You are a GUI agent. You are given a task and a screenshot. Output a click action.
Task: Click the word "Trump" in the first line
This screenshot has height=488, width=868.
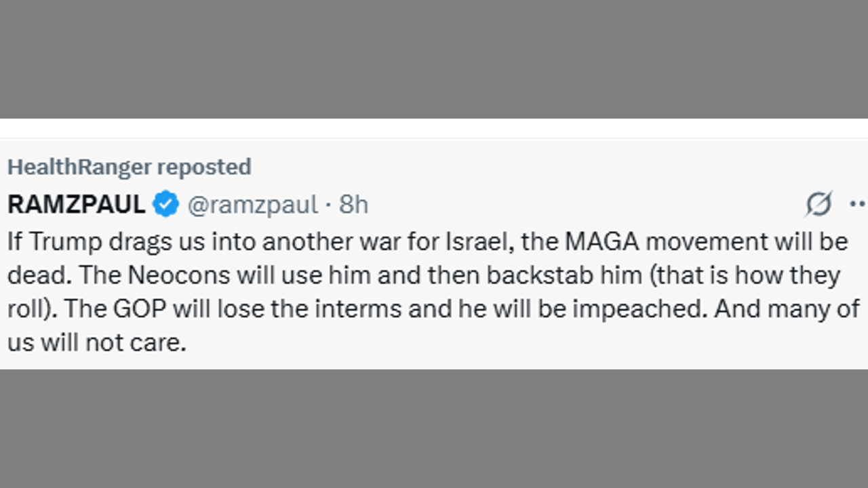(65, 241)
